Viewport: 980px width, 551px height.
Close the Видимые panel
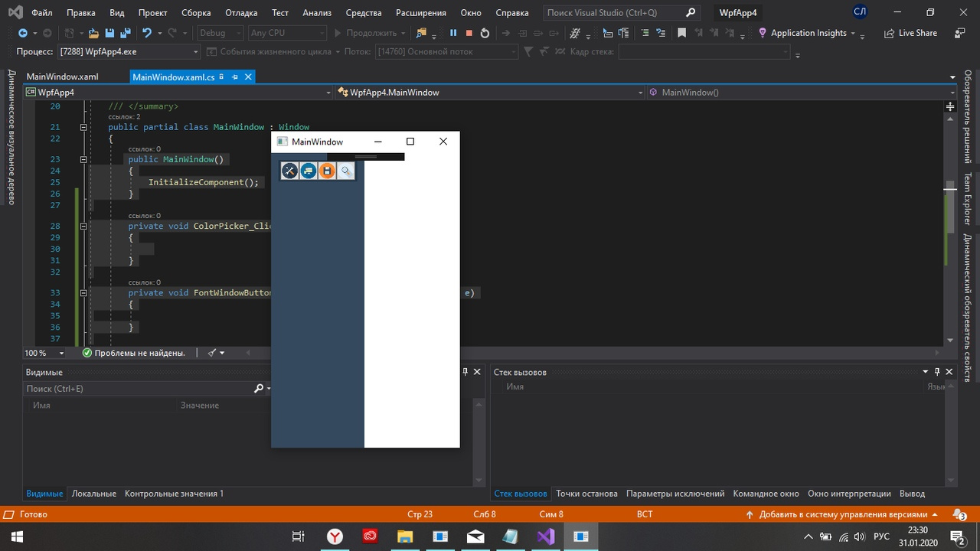477,372
